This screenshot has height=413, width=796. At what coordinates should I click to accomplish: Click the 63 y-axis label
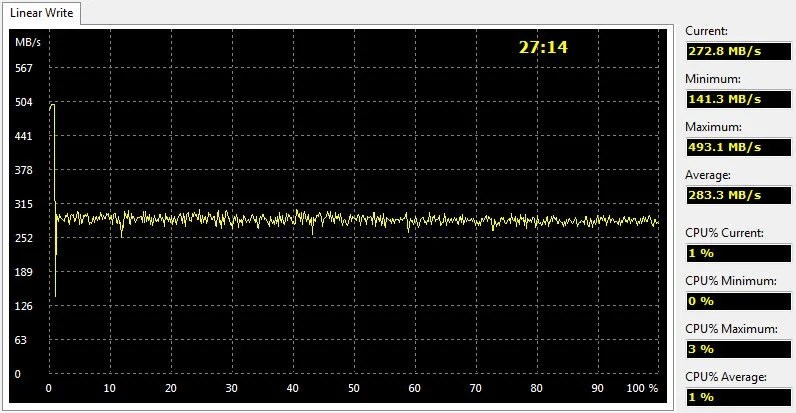[x=20, y=340]
